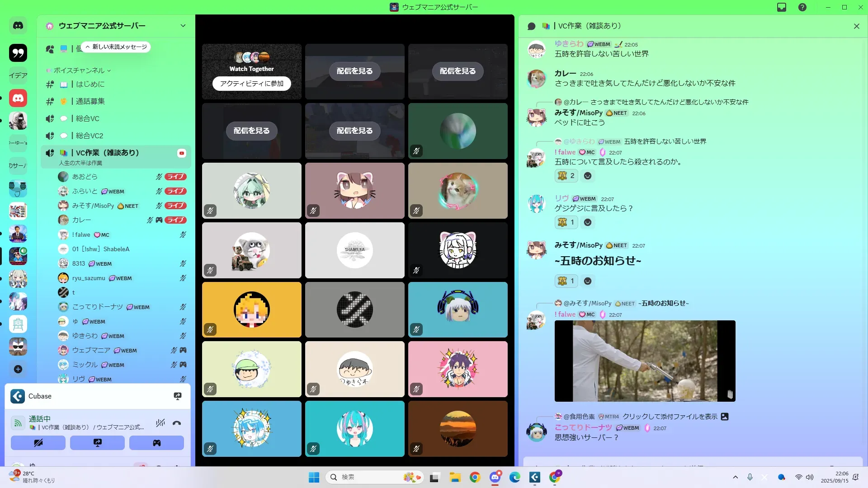Turn on camera in voice panel
This screenshot has width=868, height=488.
(38, 443)
